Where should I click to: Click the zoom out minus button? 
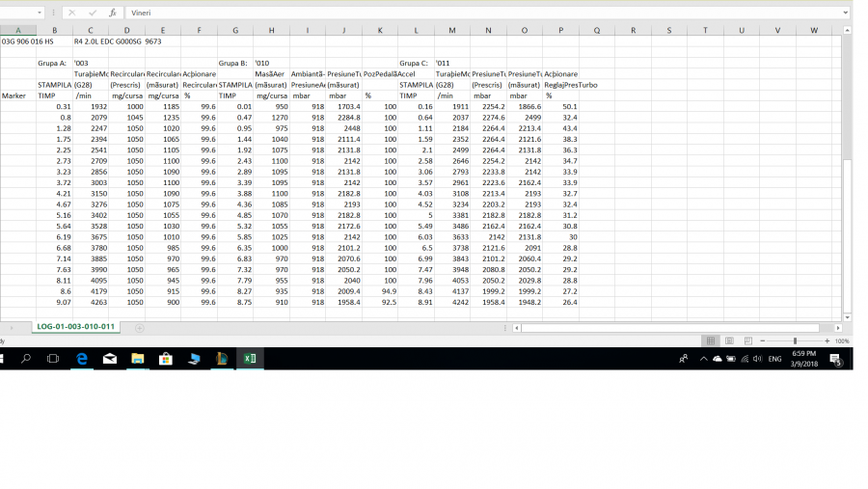(x=763, y=340)
